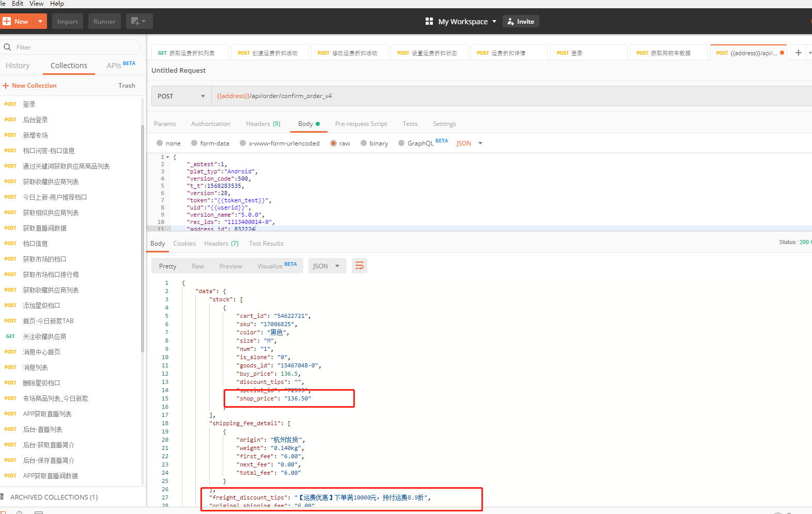Open the GET 关注收藏供应商 request
The width and height of the screenshot is (812, 514).
coord(70,336)
